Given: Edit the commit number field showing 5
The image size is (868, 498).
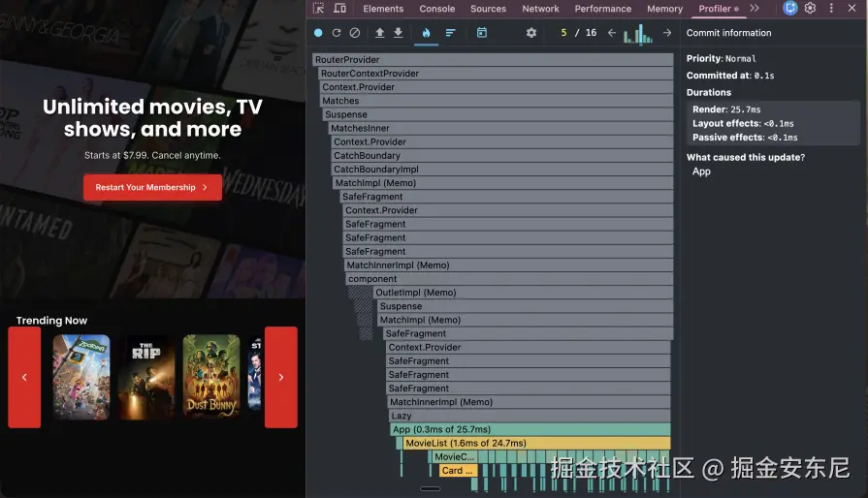Looking at the screenshot, I should click(563, 33).
